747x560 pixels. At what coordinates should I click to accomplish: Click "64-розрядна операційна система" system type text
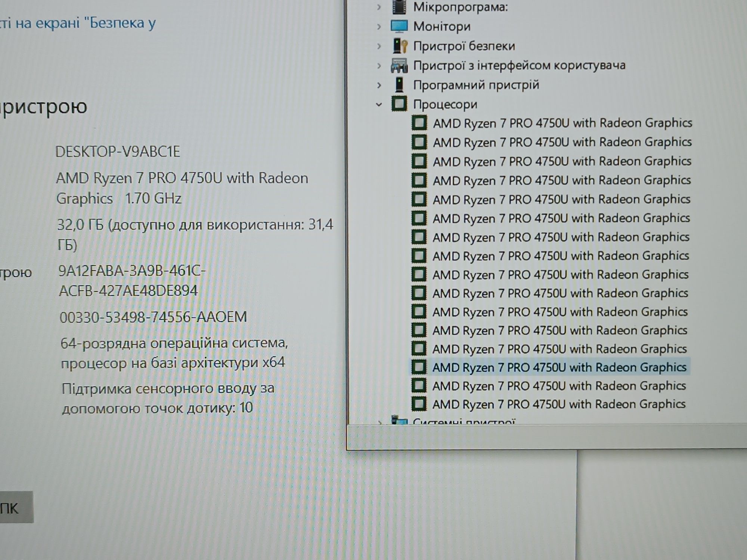pos(174,343)
